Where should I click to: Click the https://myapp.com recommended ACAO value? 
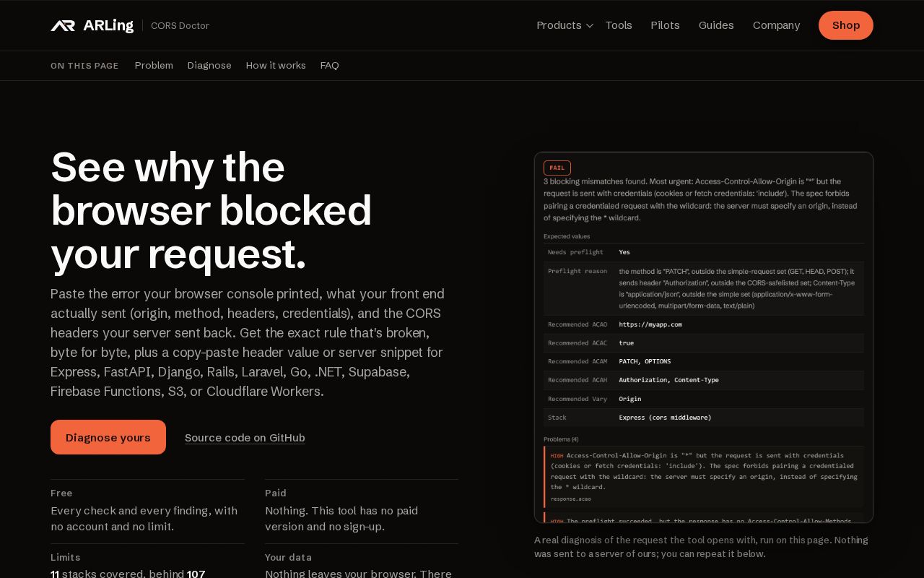650,324
